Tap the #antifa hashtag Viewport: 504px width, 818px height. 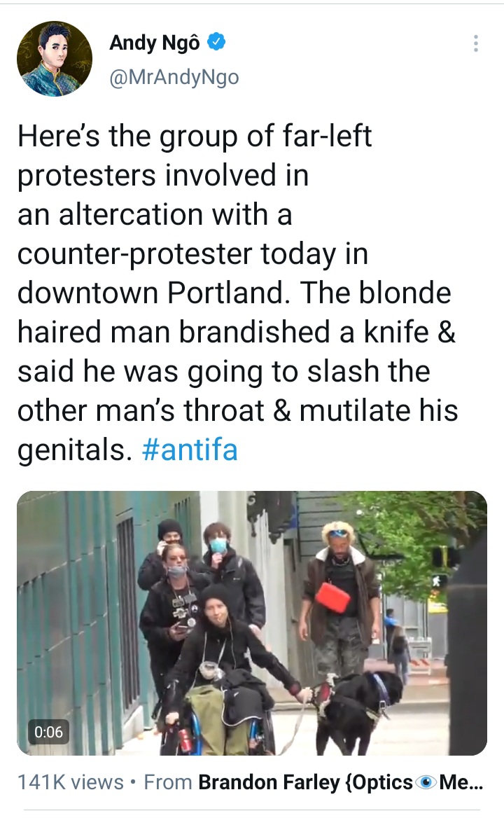(x=190, y=449)
